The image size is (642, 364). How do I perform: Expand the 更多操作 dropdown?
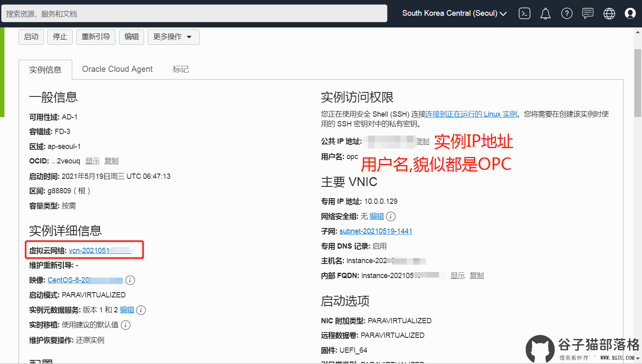coord(174,37)
